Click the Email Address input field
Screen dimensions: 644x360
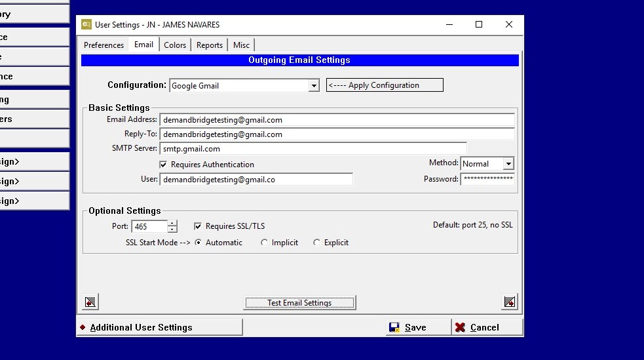pos(337,120)
